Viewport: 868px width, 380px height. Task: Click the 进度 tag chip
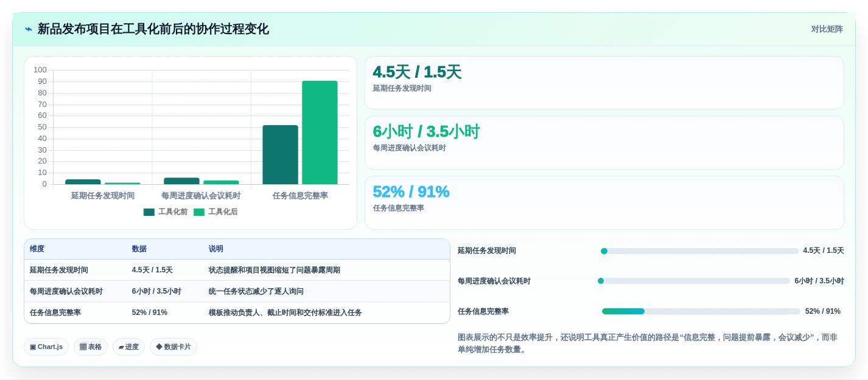(x=128, y=347)
